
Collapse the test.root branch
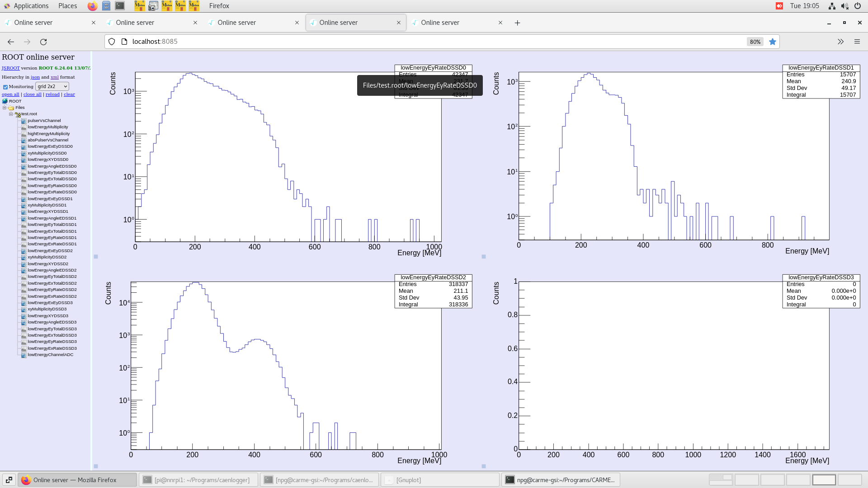[x=10, y=114]
